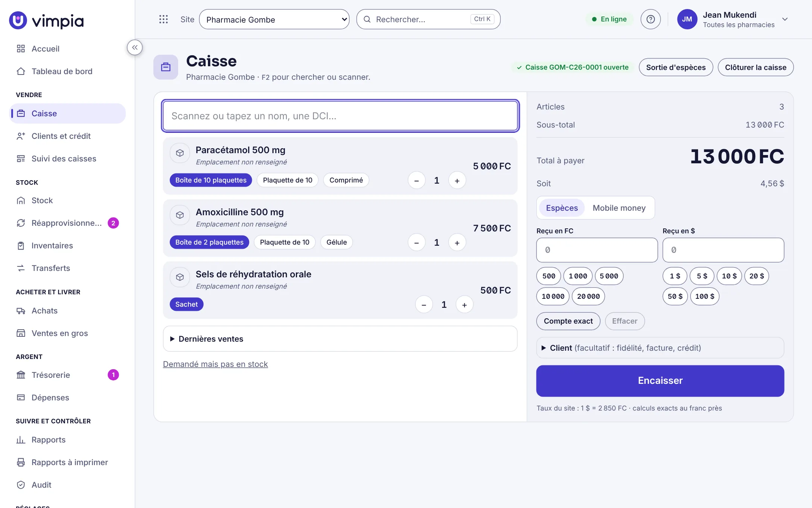Go to Accueil in the sidebar
This screenshot has height=508, width=812.
(67, 49)
